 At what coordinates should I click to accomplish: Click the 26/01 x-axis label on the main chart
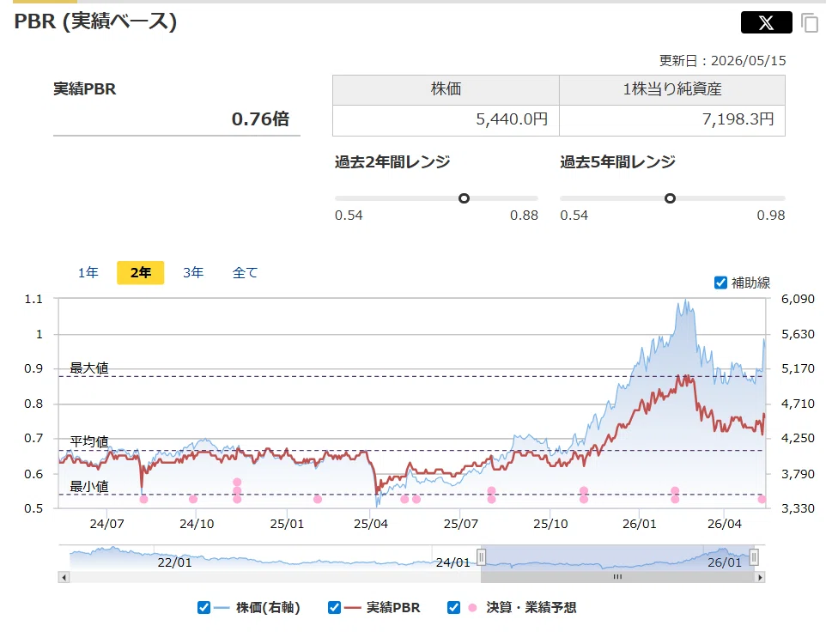click(639, 524)
